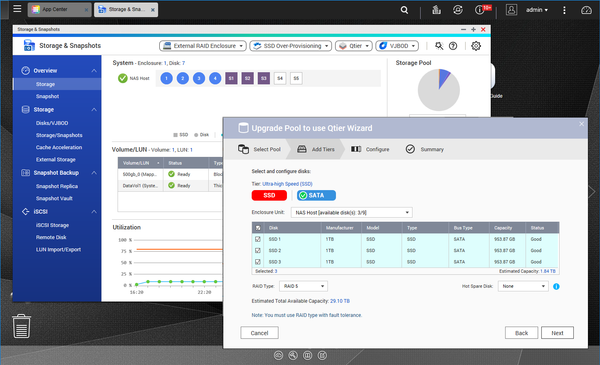Open Snapshot under Overview in sidebar
Viewport: 600px width, 365px height.
[x=47, y=96]
